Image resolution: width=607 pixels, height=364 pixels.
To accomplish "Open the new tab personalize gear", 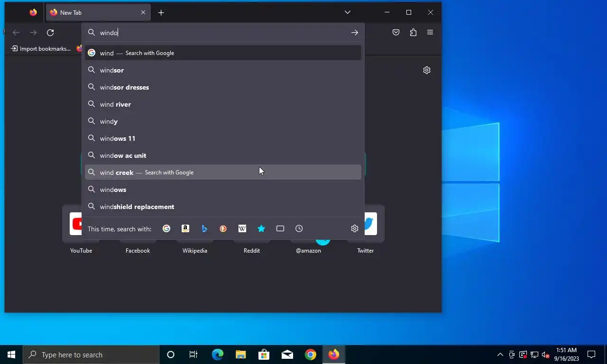I will (427, 70).
